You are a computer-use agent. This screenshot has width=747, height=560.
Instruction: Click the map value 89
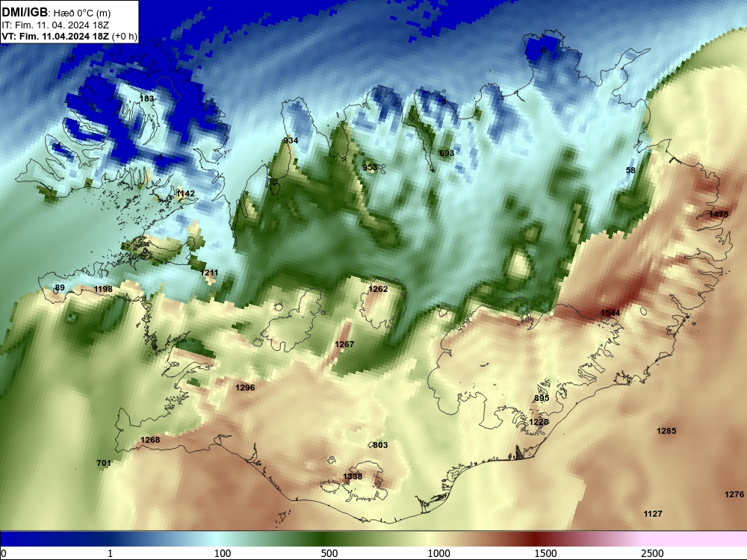(60, 287)
